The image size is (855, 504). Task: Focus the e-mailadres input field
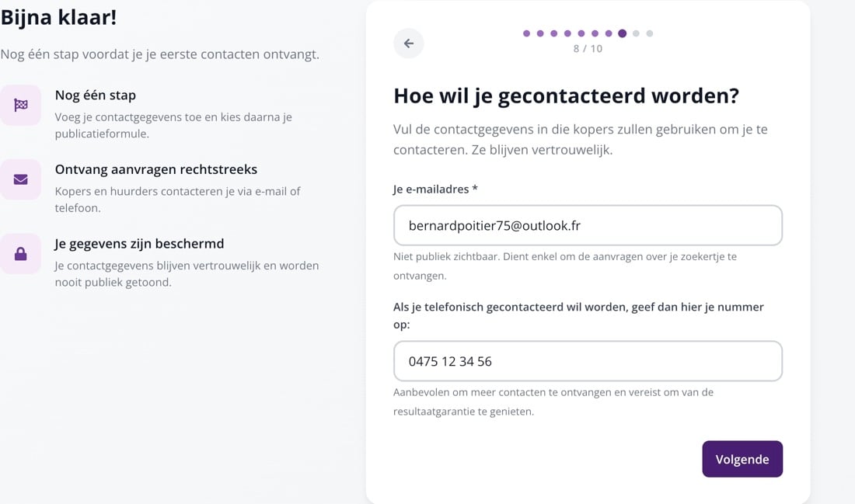click(x=588, y=225)
